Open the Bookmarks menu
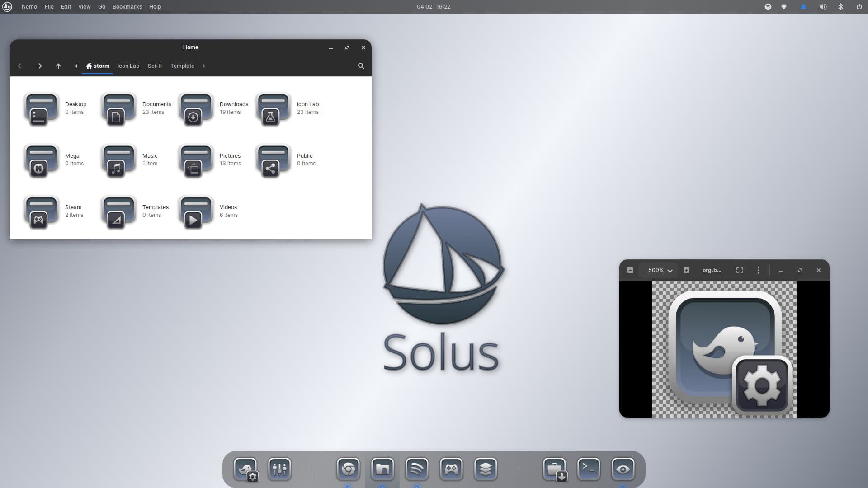Screen dimensions: 868x488 pos(127,7)
